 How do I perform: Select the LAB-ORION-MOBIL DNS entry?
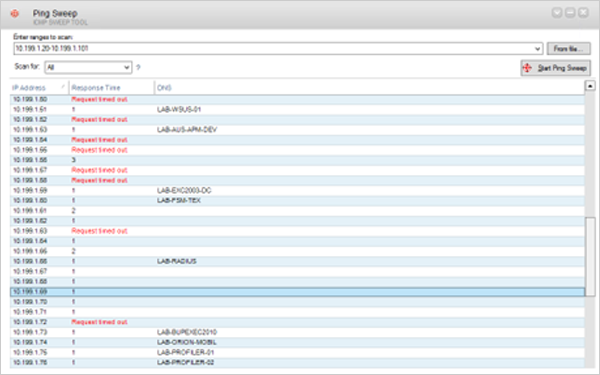tap(187, 342)
